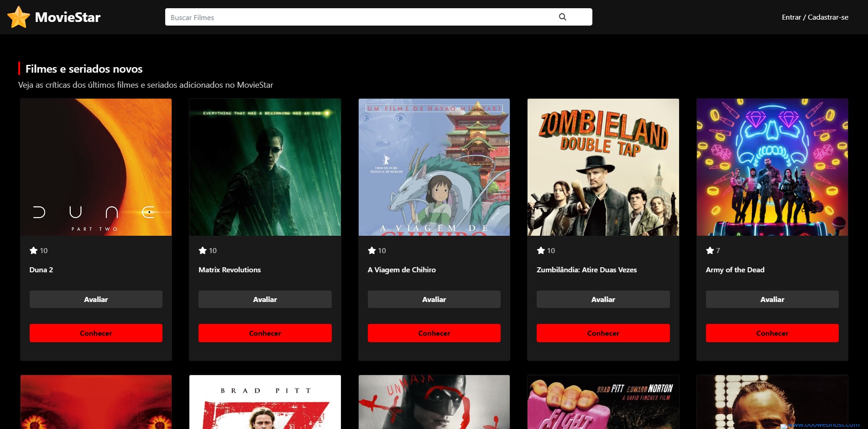Click the rating star on Duna 2 card
The width and height of the screenshot is (868, 429).
click(x=33, y=250)
